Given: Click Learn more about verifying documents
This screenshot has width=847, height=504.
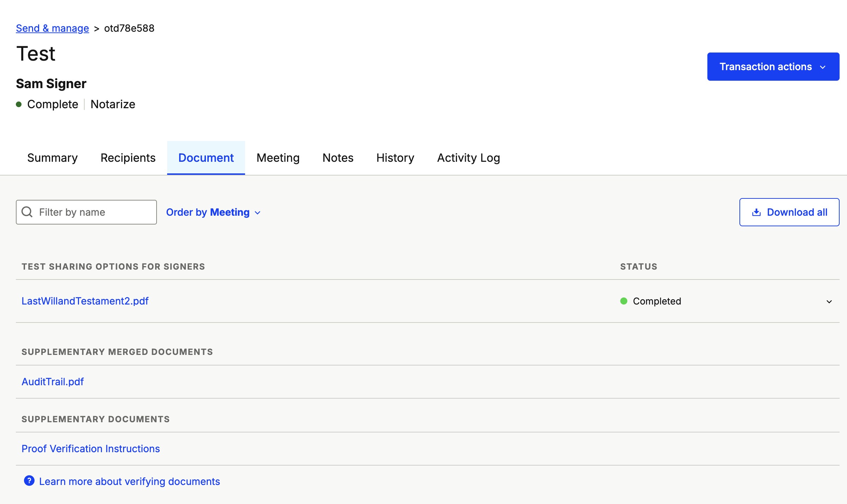Looking at the screenshot, I should [x=129, y=481].
